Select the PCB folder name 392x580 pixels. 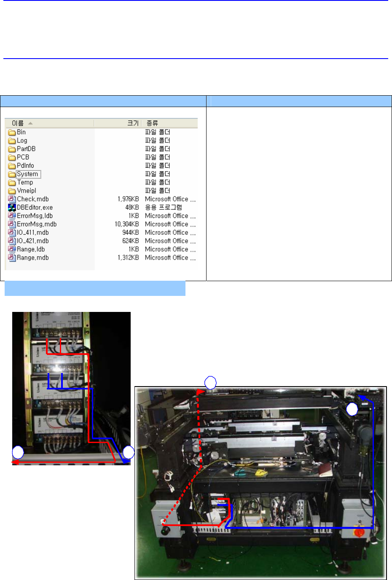tap(23, 157)
